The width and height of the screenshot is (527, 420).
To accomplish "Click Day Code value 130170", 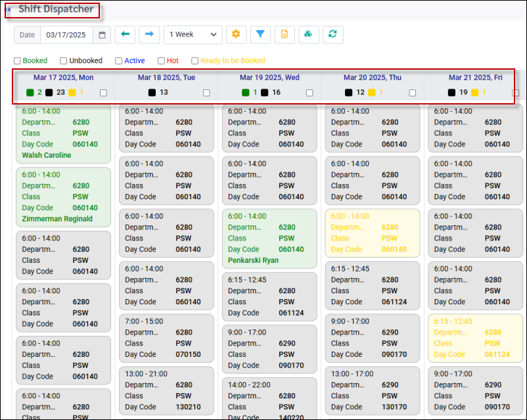I will 394,407.
